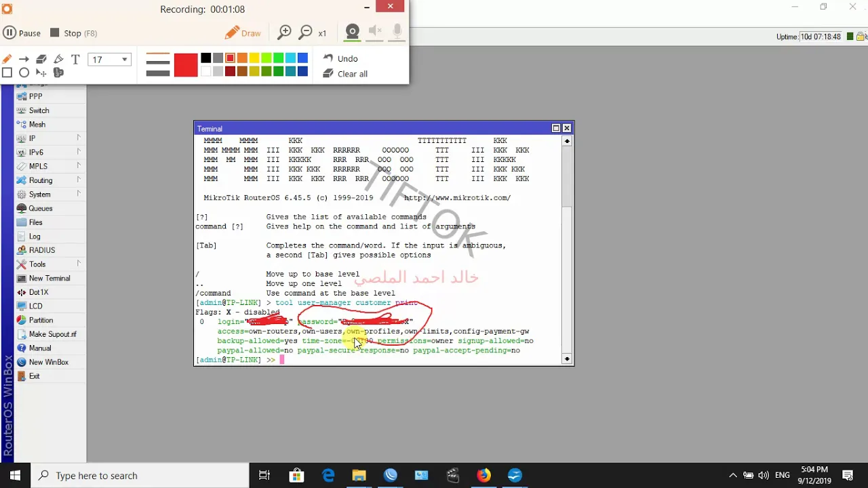Select the text T tool

tap(75, 60)
